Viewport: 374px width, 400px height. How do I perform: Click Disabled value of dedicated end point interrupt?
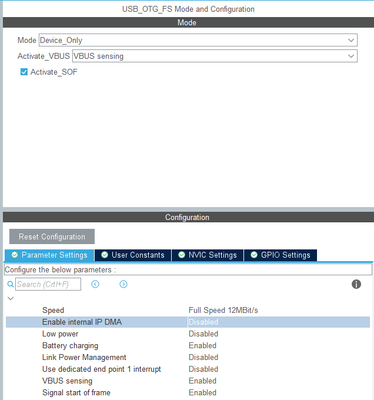pos(203,369)
